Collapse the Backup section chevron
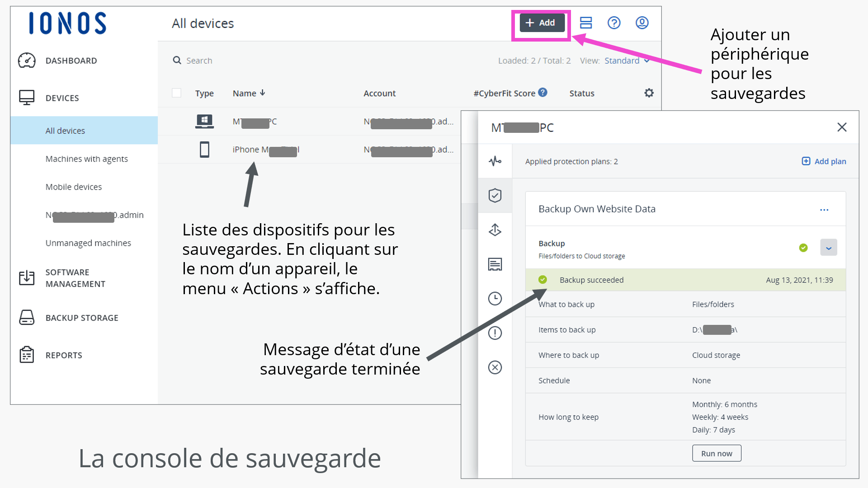868x488 pixels. (828, 248)
